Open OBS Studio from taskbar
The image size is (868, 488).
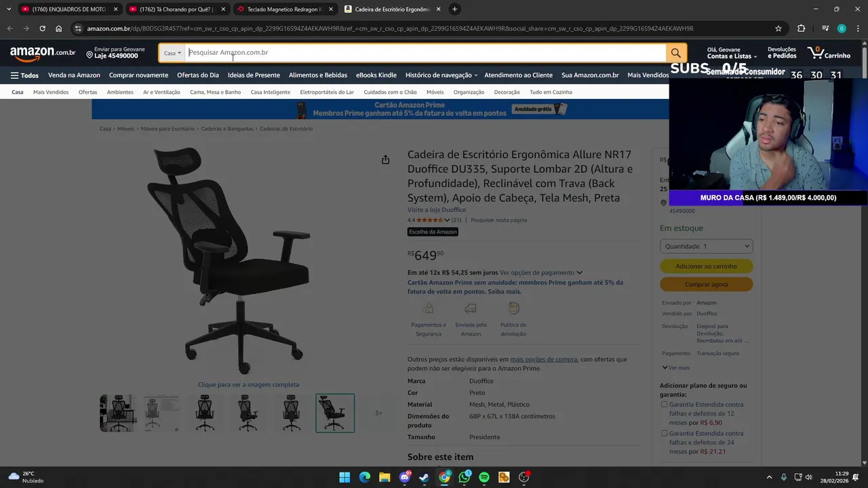click(x=524, y=477)
